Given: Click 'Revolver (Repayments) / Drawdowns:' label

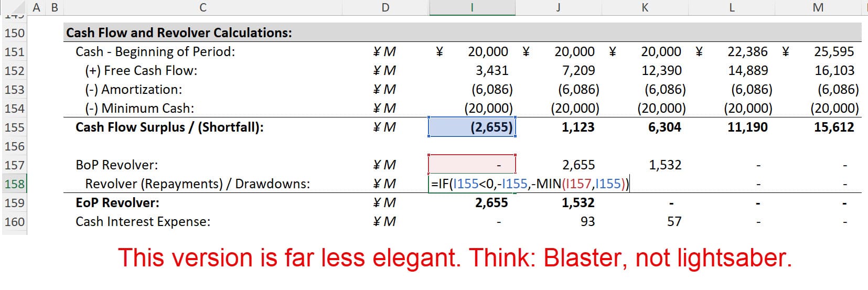Looking at the screenshot, I should 197,184.
